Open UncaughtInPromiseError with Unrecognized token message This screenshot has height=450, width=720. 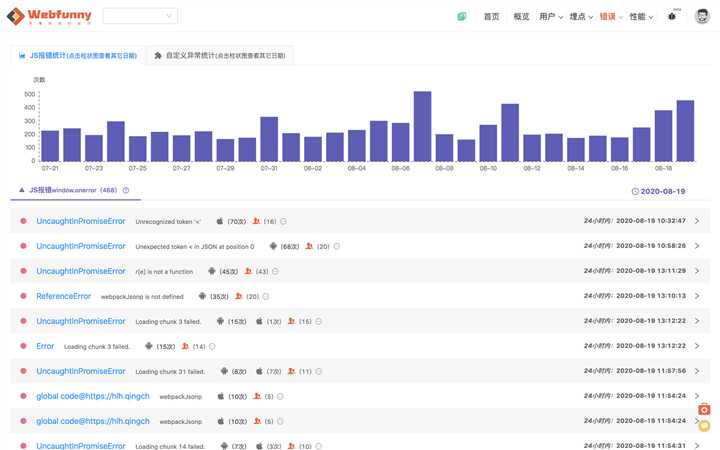pyautogui.click(x=81, y=221)
